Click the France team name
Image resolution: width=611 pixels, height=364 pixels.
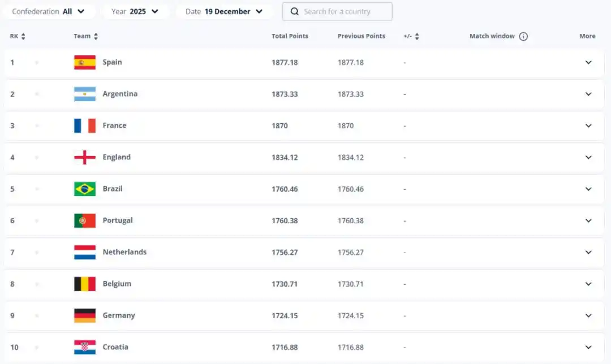[114, 125]
